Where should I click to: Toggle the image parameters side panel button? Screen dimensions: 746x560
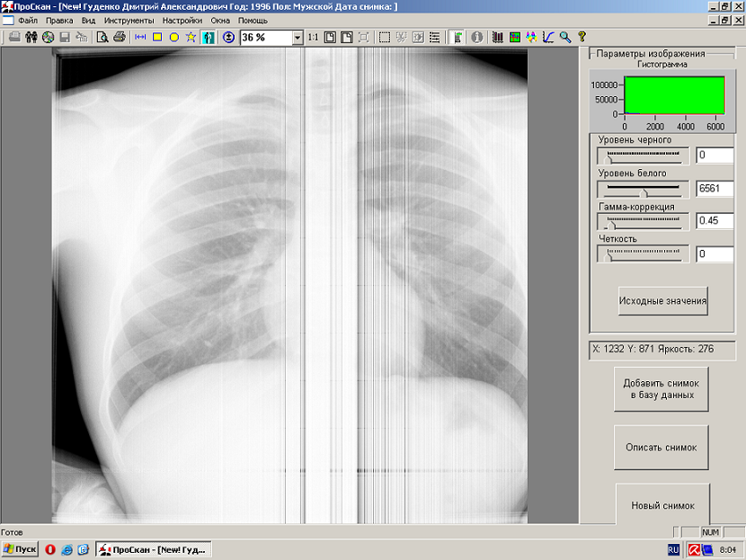coord(457,38)
